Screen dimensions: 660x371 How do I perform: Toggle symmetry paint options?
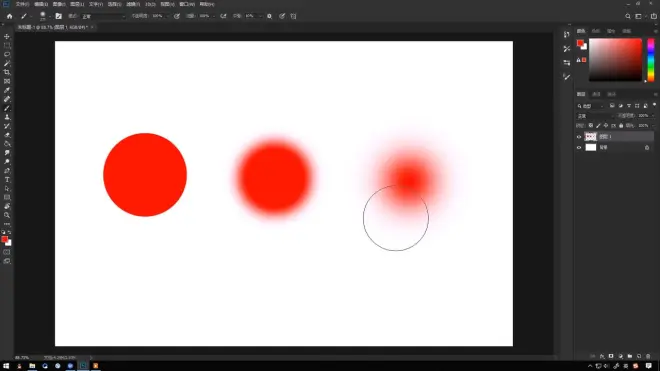(x=293, y=16)
